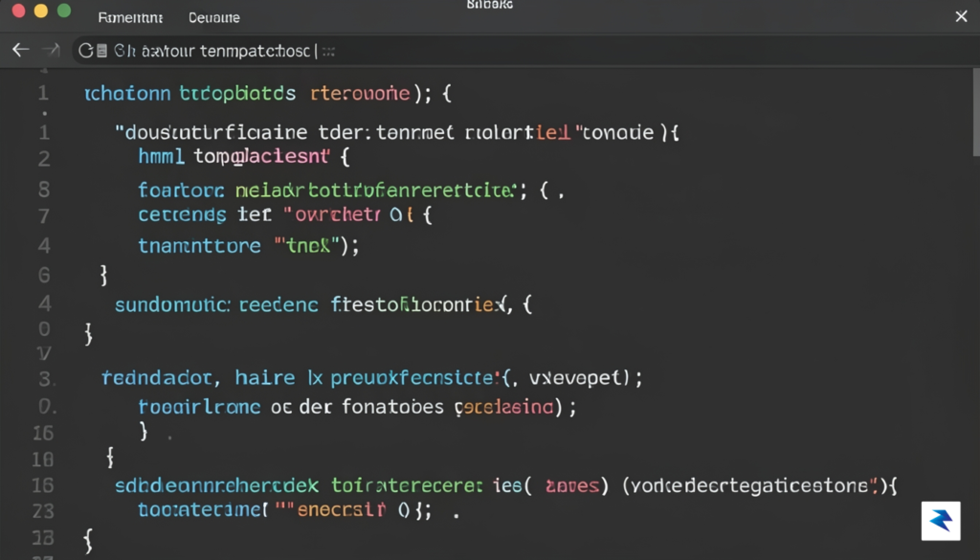Click the code line starting 'cettends'

point(285,215)
